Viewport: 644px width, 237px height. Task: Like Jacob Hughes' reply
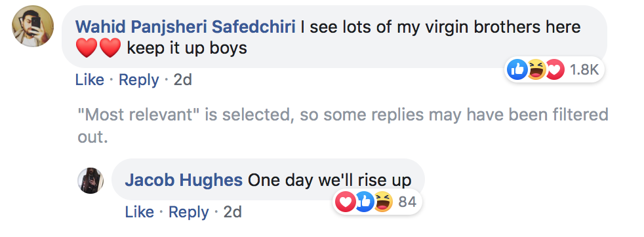tap(139, 212)
